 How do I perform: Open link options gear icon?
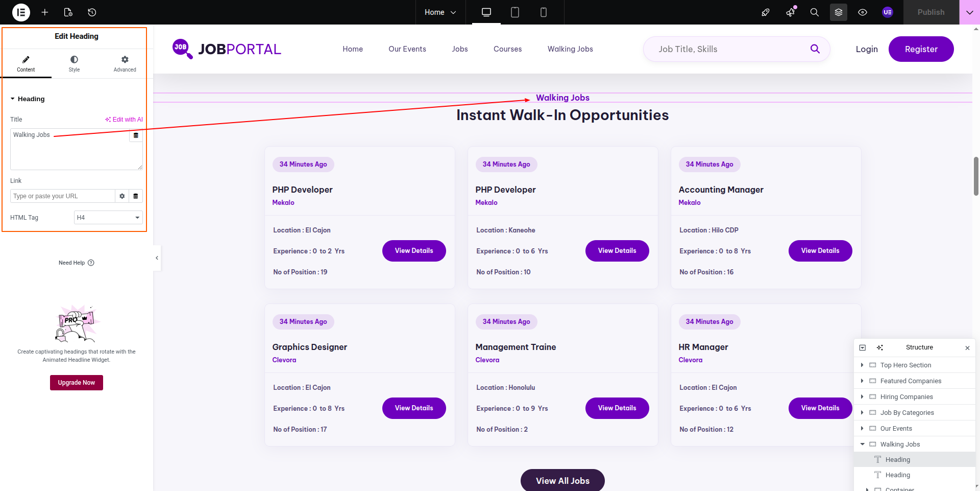coord(122,196)
